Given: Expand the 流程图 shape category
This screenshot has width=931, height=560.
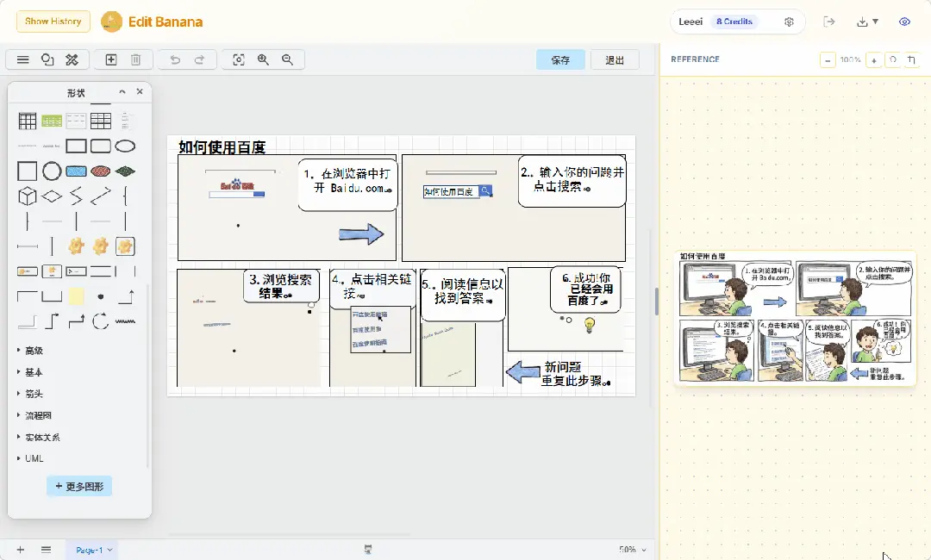Looking at the screenshot, I should 38,415.
